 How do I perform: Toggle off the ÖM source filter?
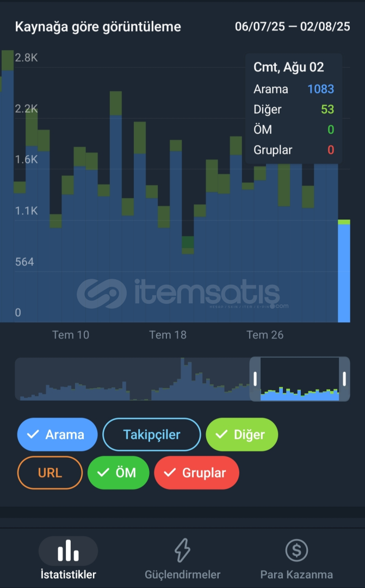tap(119, 473)
